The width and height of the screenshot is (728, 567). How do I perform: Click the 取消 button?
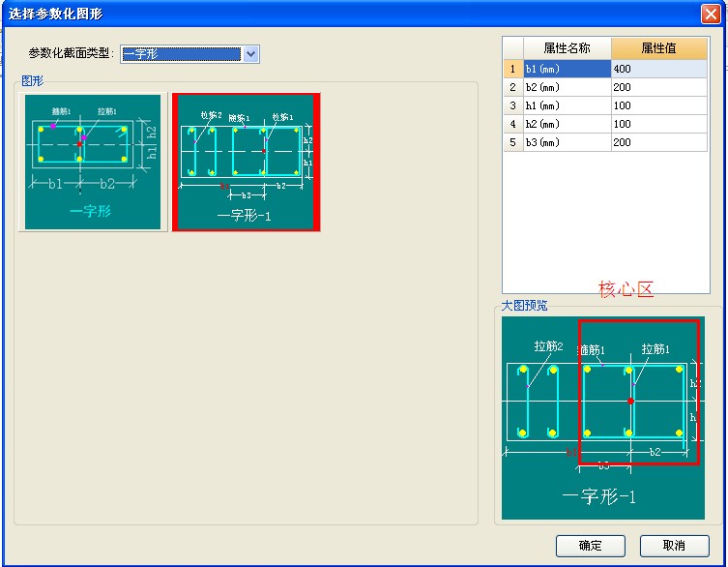(x=674, y=545)
